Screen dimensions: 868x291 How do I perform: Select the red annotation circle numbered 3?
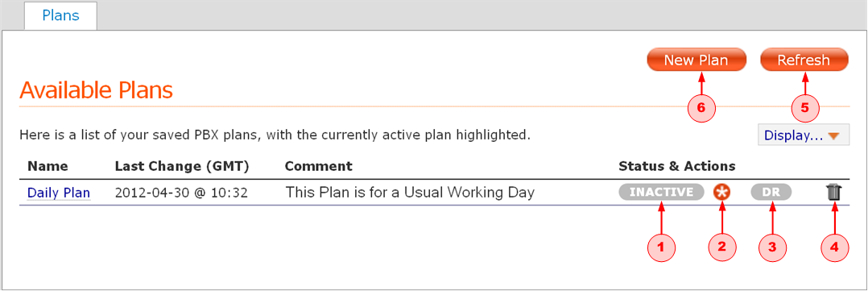pos(773,247)
